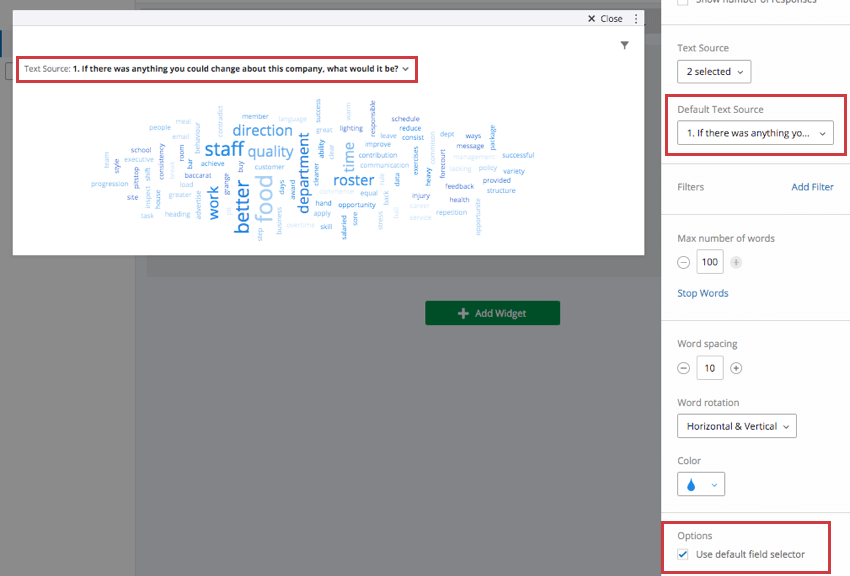Image resolution: width=850 pixels, height=576 pixels.
Task: Toggle Use default field selector checkbox
Action: click(683, 554)
